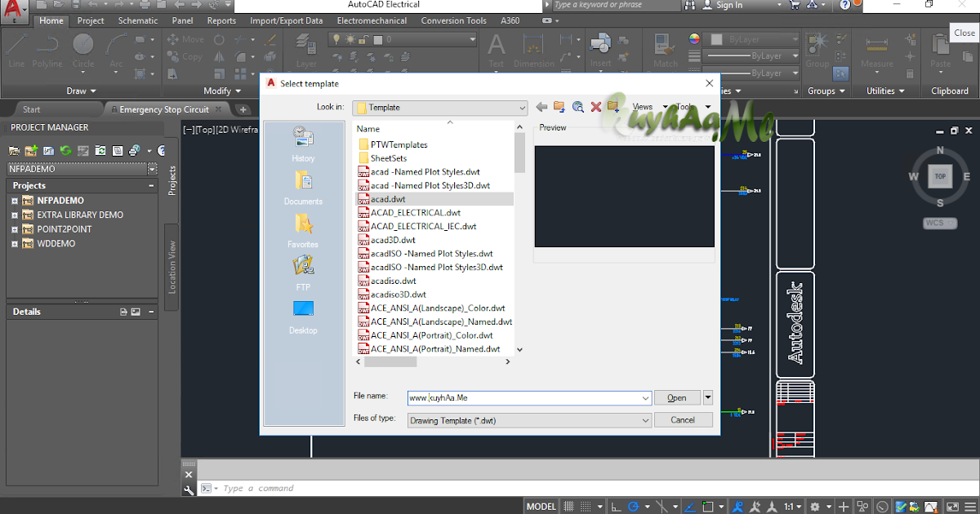Screen dimensions: 980x514
Task: Go back to previous folder in dialog
Action: coord(541,107)
